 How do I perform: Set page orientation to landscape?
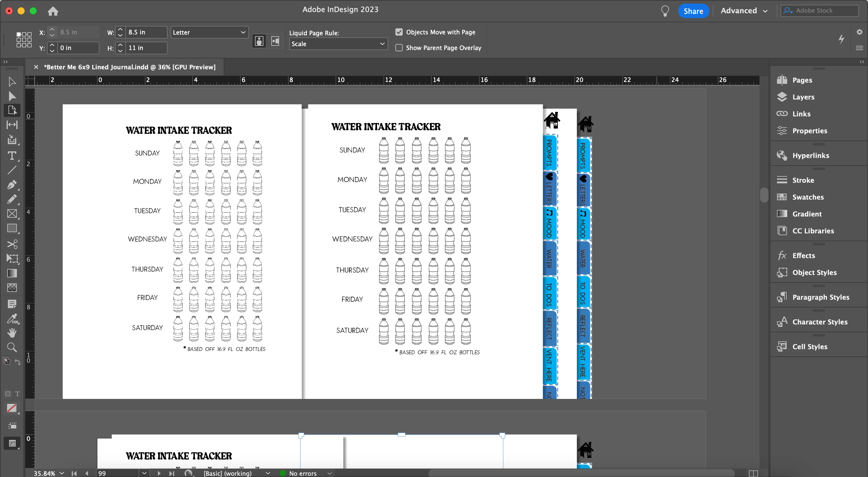tap(275, 41)
